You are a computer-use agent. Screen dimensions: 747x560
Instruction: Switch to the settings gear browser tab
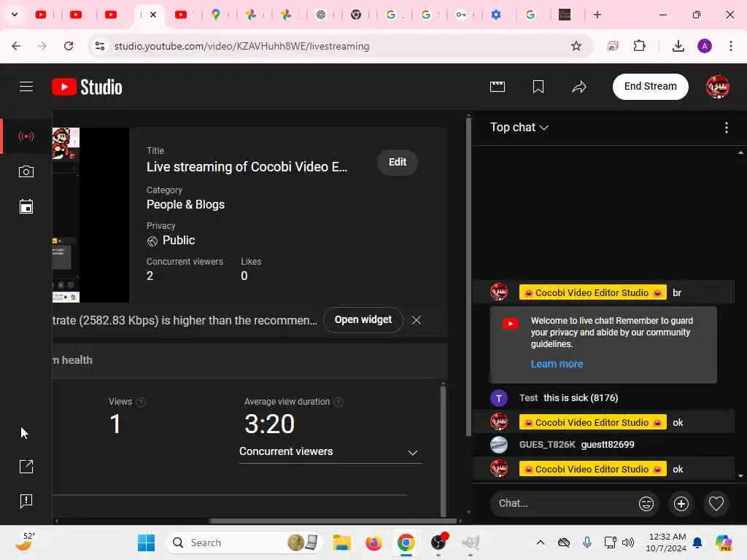496,15
